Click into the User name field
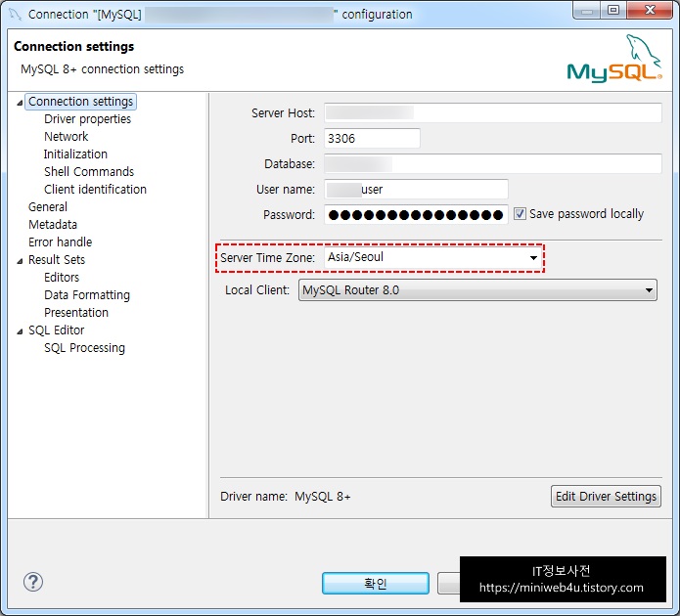Screen dimensions: 680x616 click(x=416, y=189)
